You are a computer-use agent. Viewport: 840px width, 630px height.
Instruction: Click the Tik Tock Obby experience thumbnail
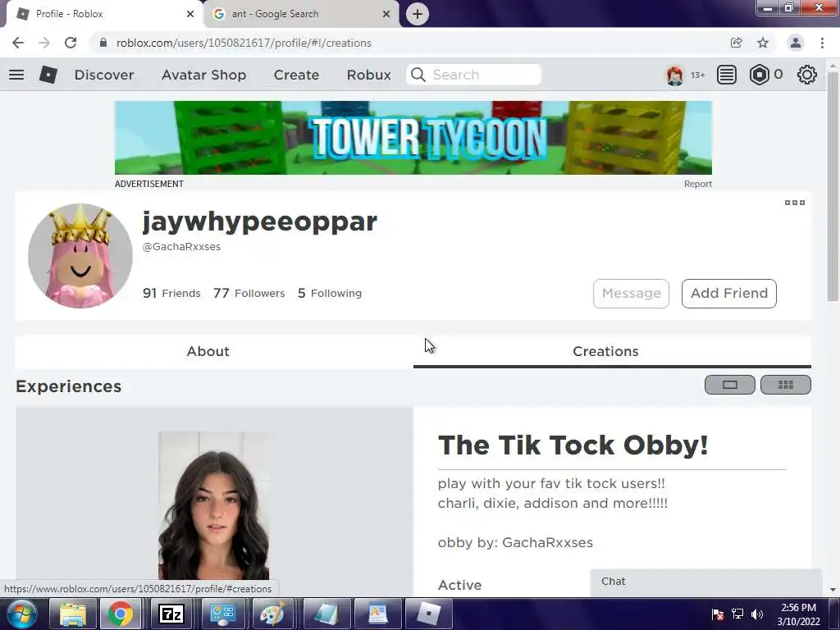[x=214, y=504]
